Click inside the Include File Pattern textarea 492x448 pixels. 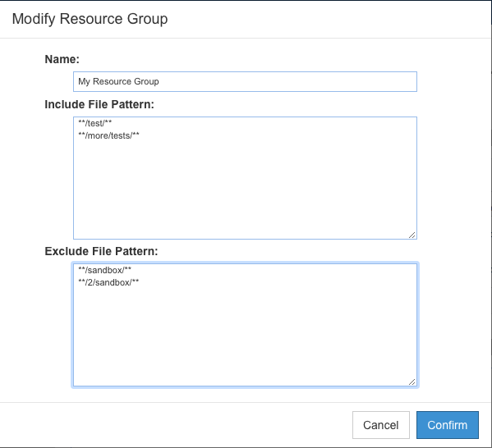click(x=245, y=178)
